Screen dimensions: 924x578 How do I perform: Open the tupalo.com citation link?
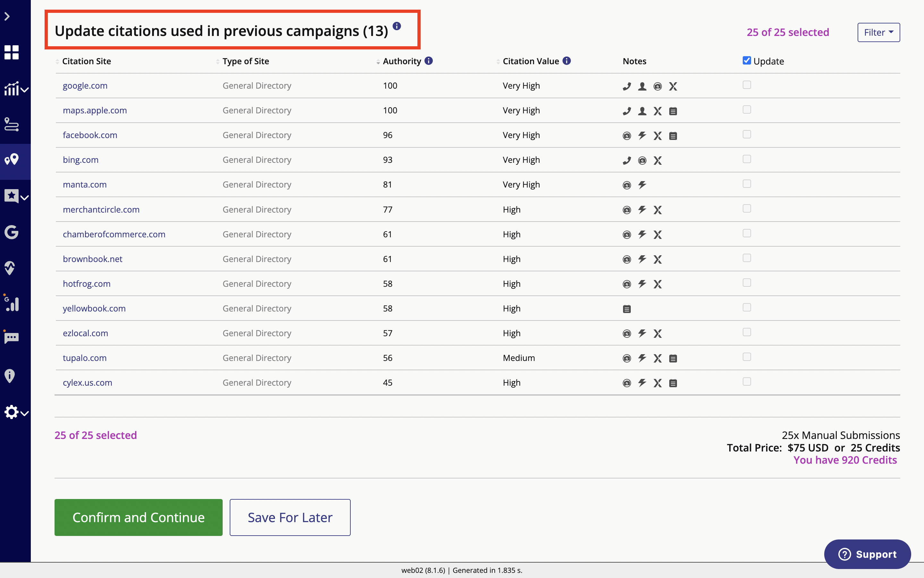(85, 358)
